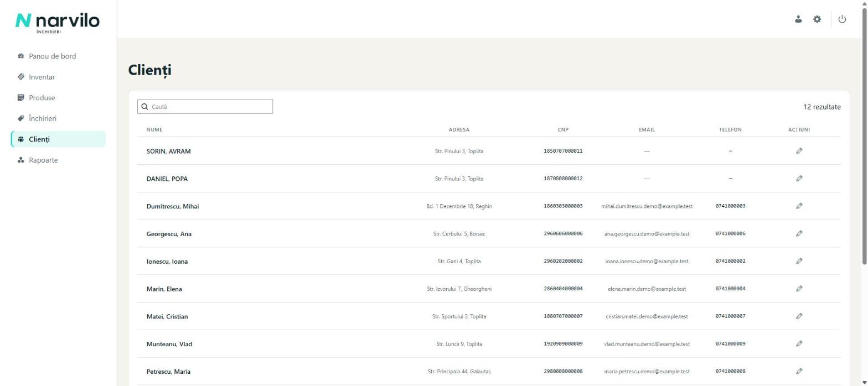Click the Narvilo logo
This screenshot has height=386, width=868.
pos(58,22)
